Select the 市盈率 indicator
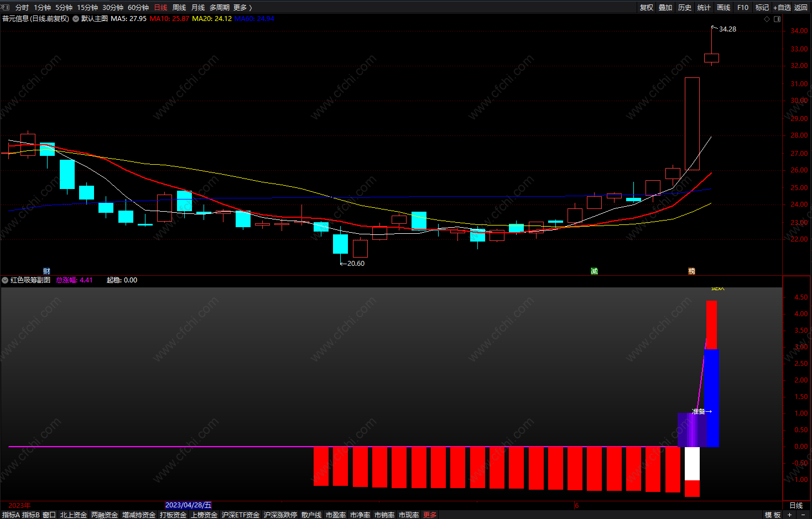812x519 pixels. click(336, 515)
